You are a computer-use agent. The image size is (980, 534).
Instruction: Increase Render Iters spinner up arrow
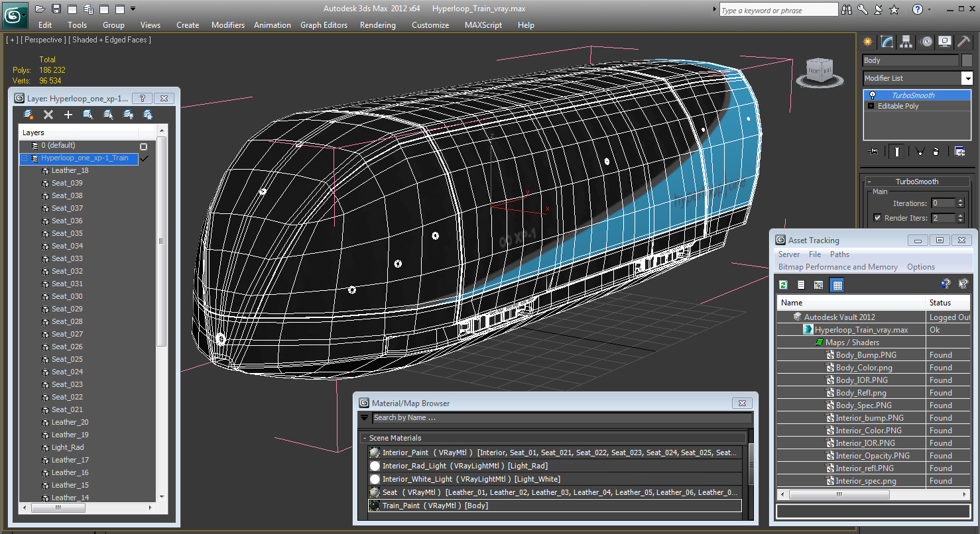tap(960, 215)
